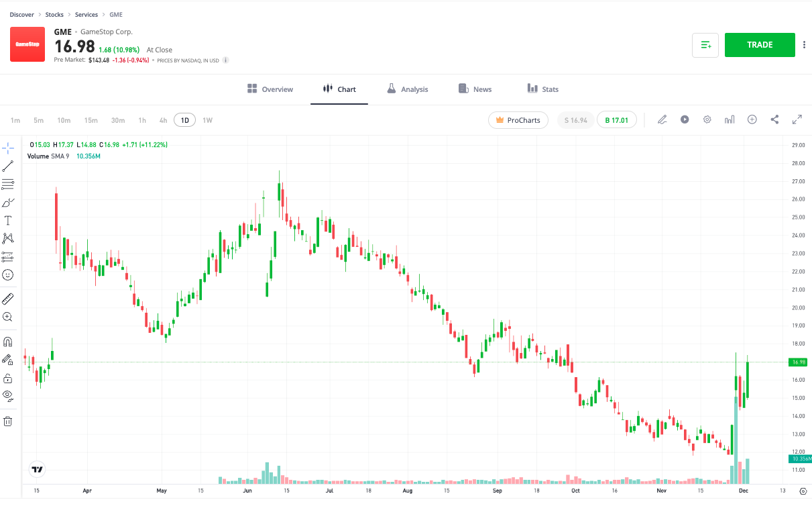
Task: Expand chart to fullscreen
Action: (x=797, y=119)
